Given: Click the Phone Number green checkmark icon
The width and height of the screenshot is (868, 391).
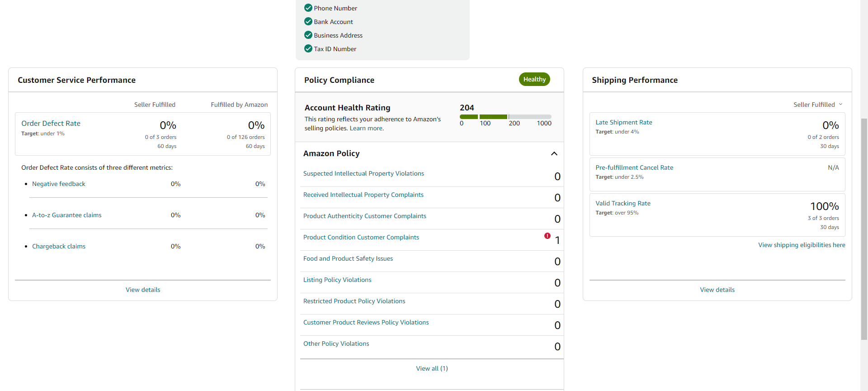Looking at the screenshot, I should pyautogui.click(x=308, y=8).
